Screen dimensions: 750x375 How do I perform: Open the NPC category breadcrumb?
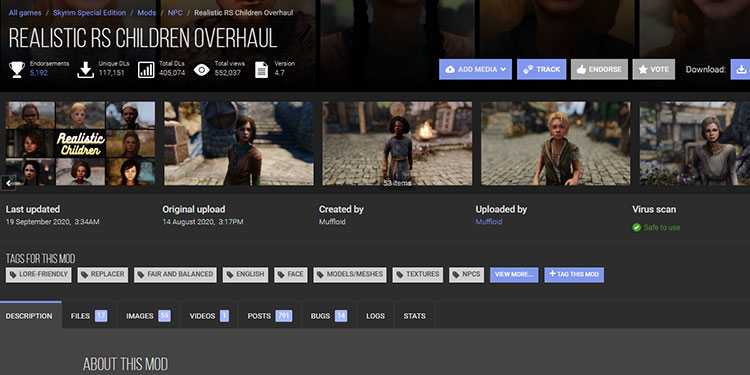175,13
